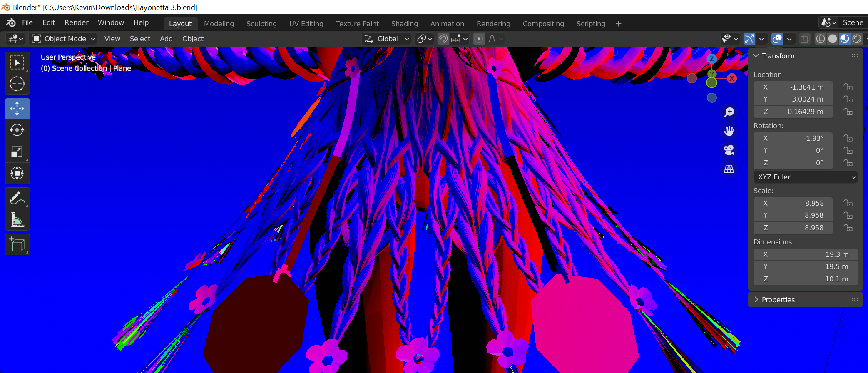This screenshot has width=868, height=373.
Task: Toggle viewport gizmos display button
Action: tap(749, 39)
